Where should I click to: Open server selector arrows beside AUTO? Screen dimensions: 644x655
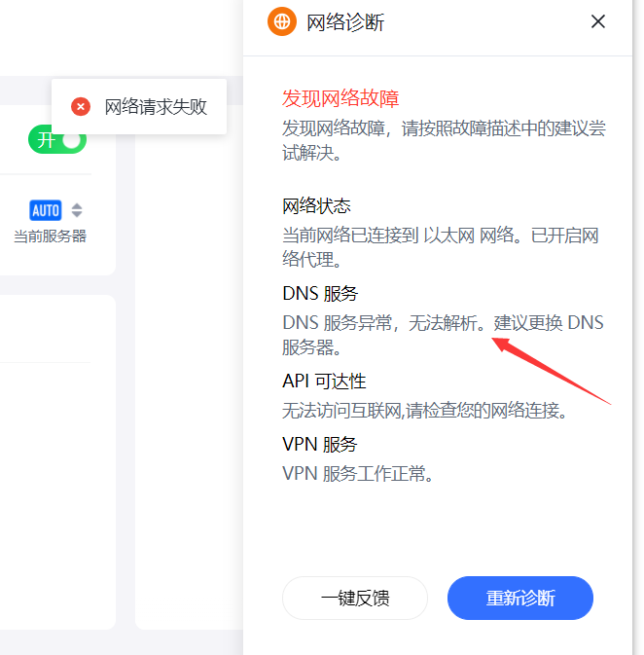tap(77, 210)
